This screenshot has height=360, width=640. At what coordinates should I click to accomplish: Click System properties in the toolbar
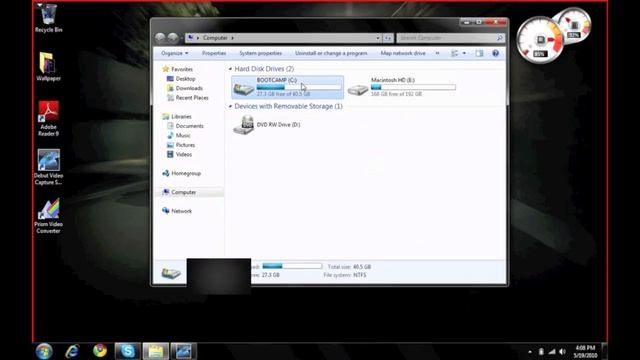[x=260, y=53]
